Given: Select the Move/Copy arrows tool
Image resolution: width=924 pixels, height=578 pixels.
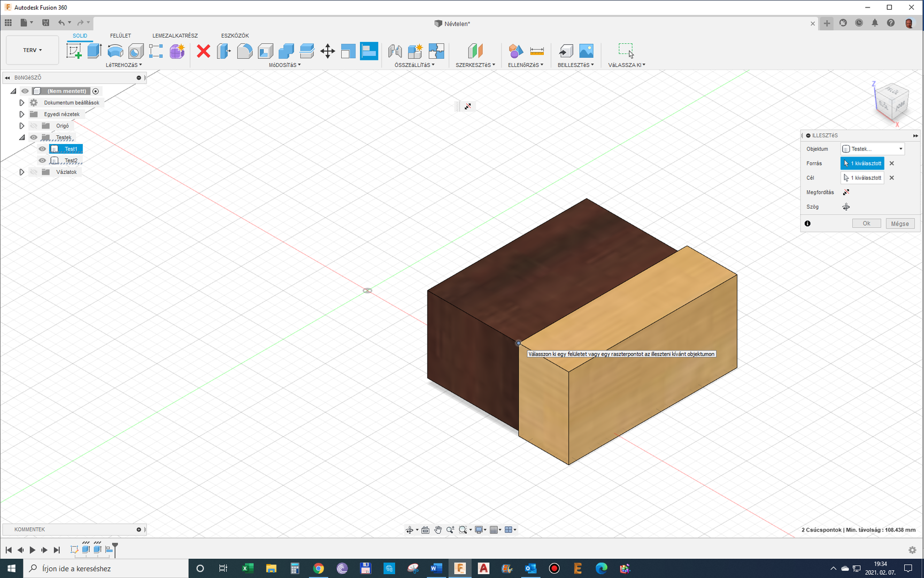Looking at the screenshot, I should (x=327, y=51).
